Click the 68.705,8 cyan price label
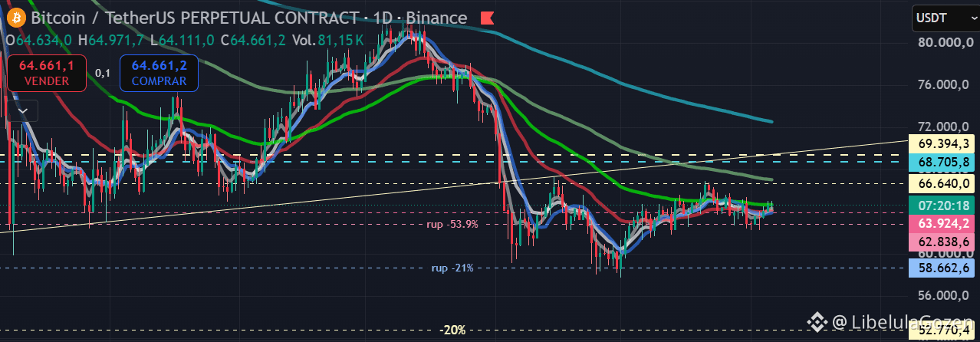Image resolution: width=980 pixels, height=342 pixels. (x=942, y=162)
